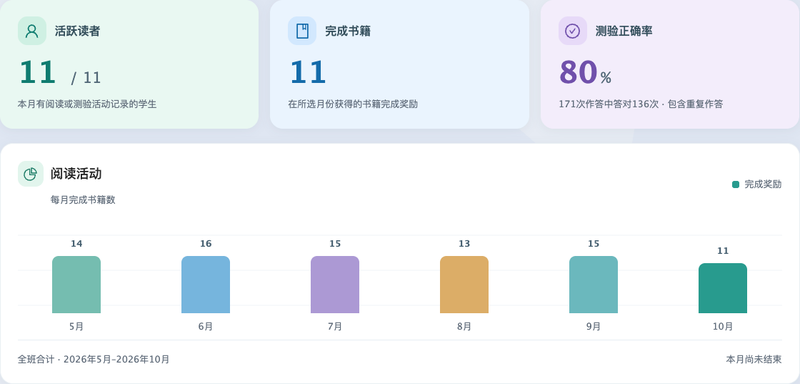The image size is (800, 384).
Task: Click the 阅读活动 pie chart icon
Action: (x=31, y=174)
